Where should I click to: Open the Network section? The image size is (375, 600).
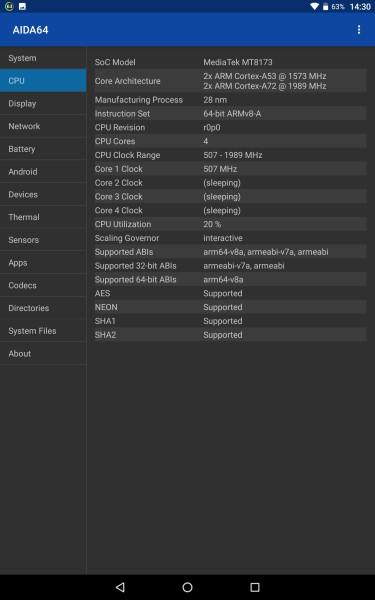[43, 126]
